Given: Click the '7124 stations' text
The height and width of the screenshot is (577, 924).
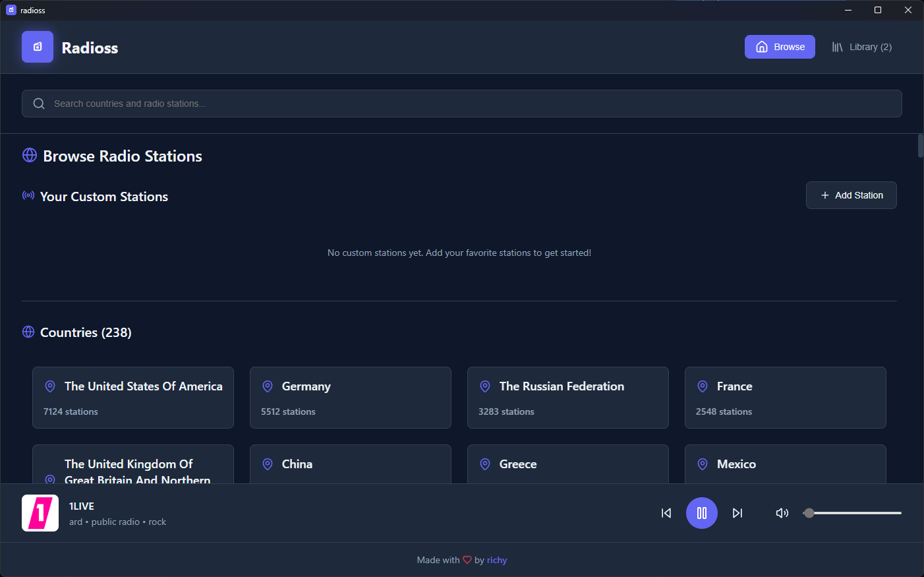Looking at the screenshot, I should pyautogui.click(x=71, y=411).
